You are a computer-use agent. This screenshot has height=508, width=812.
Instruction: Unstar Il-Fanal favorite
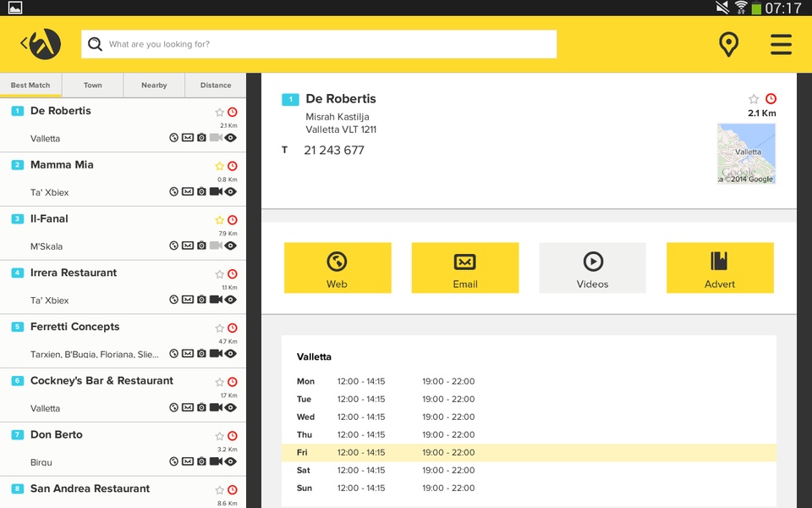click(220, 220)
